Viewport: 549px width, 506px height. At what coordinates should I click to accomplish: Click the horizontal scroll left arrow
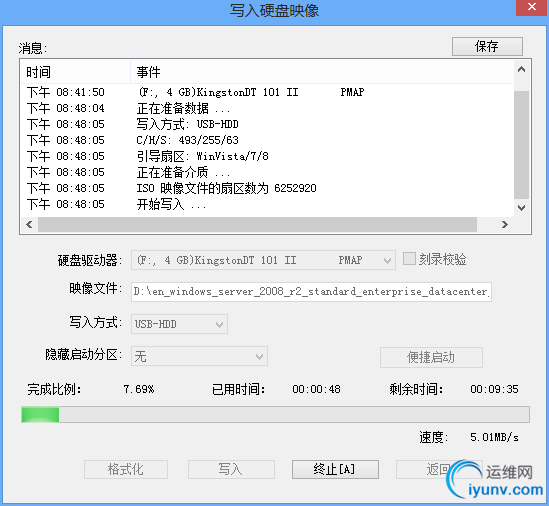point(29,224)
